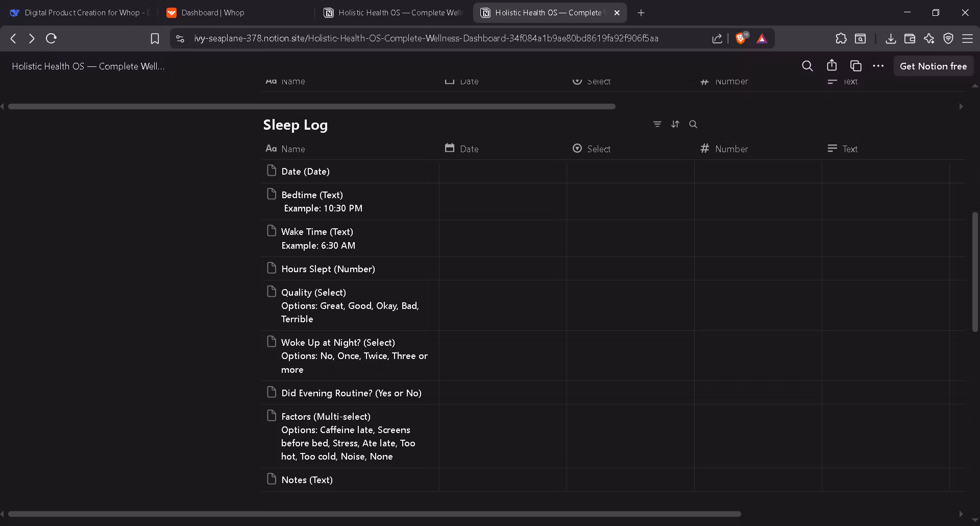Open the Bedtime (Text) row
The image size is (980, 526).
pyautogui.click(x=350, y=201)
